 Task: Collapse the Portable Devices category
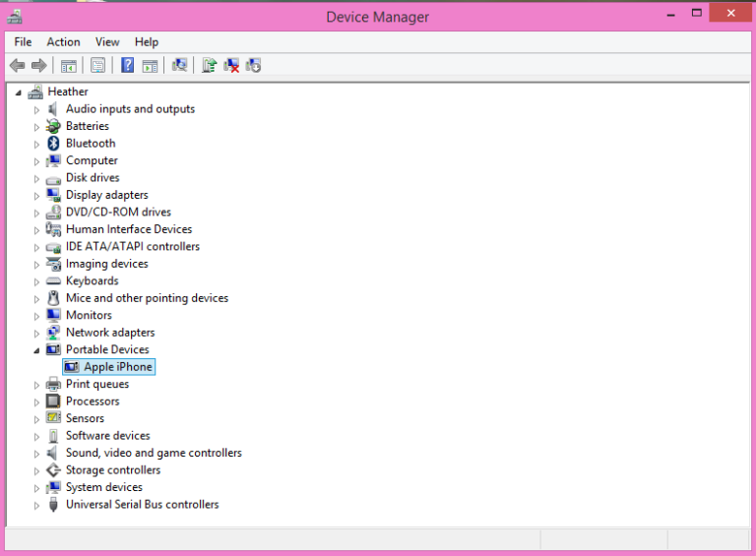point(37,350)
